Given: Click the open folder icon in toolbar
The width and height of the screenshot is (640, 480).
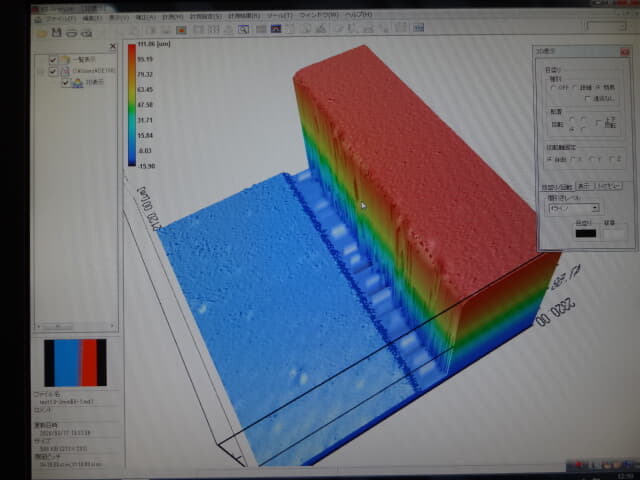Looking at the screenshot, I should pos(42,31).
